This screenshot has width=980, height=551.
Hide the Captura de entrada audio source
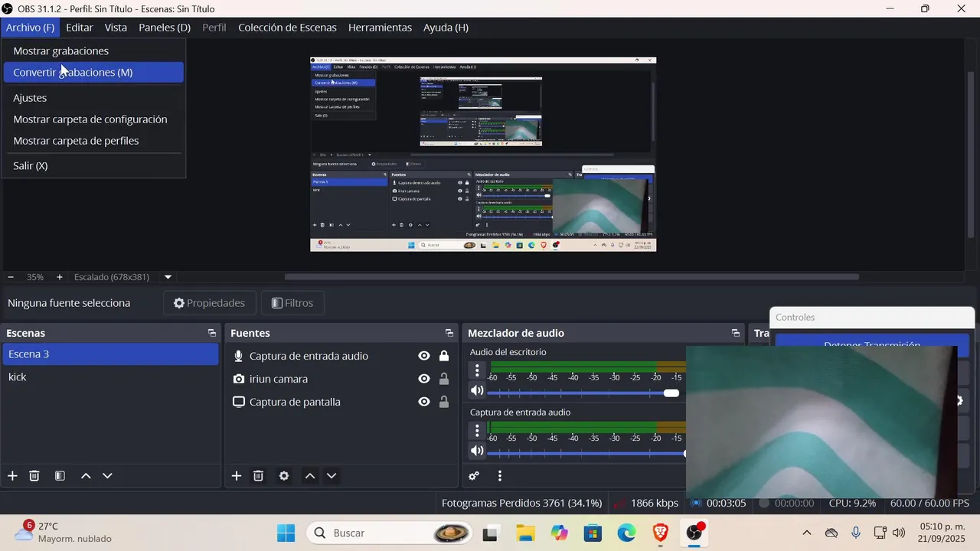(424, 356)
